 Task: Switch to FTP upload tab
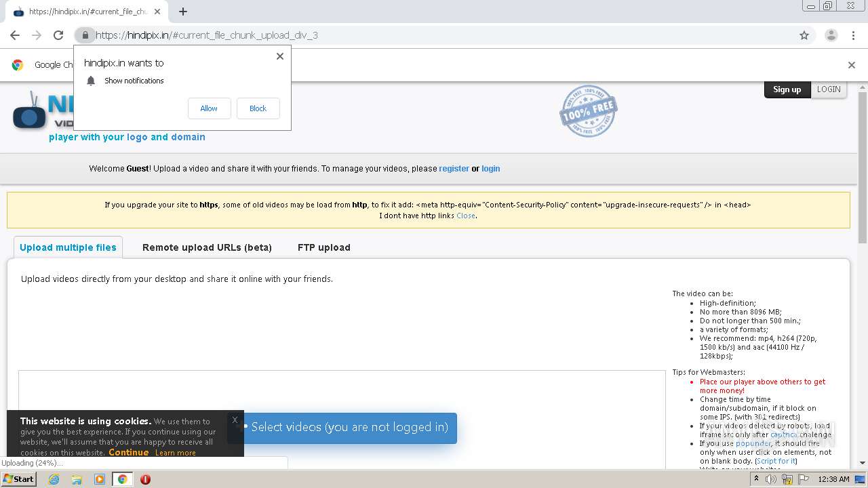[324, 247]
